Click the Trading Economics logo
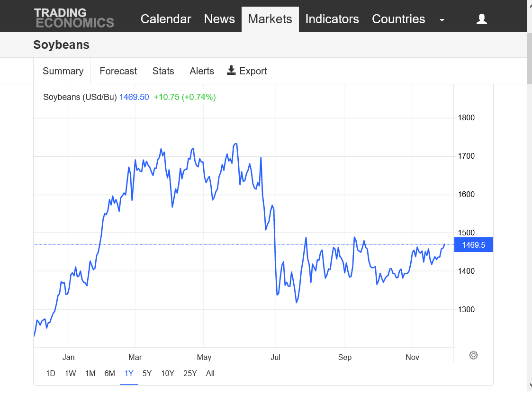532x395 pixels. pos(74,18)
